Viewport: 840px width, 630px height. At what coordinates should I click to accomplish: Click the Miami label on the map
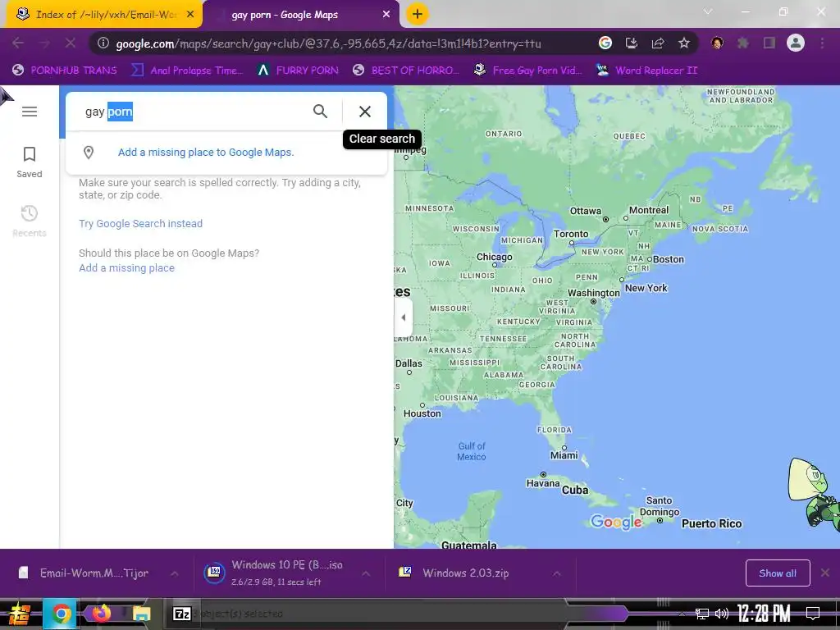[x=564, y=455]
